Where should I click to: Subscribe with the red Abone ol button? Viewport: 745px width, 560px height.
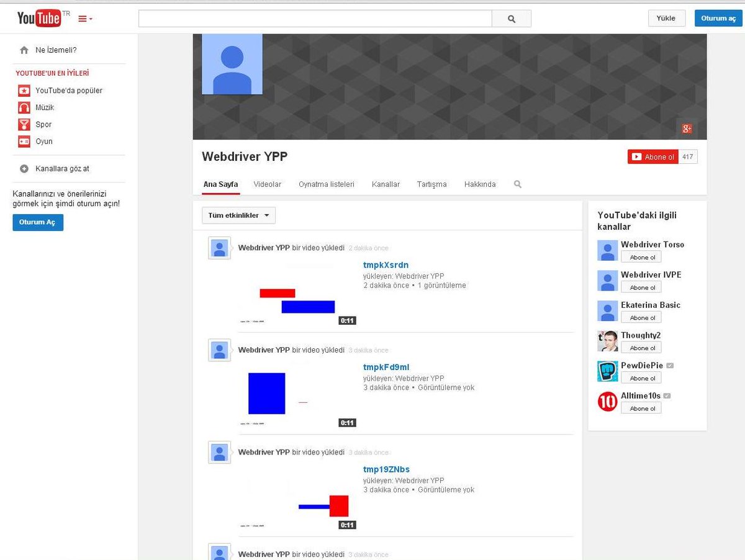pos(652,157)
